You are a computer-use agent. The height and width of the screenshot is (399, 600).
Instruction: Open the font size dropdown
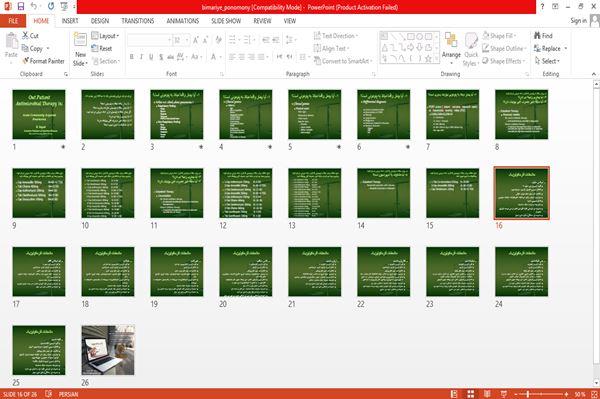(x=187, y=40)
